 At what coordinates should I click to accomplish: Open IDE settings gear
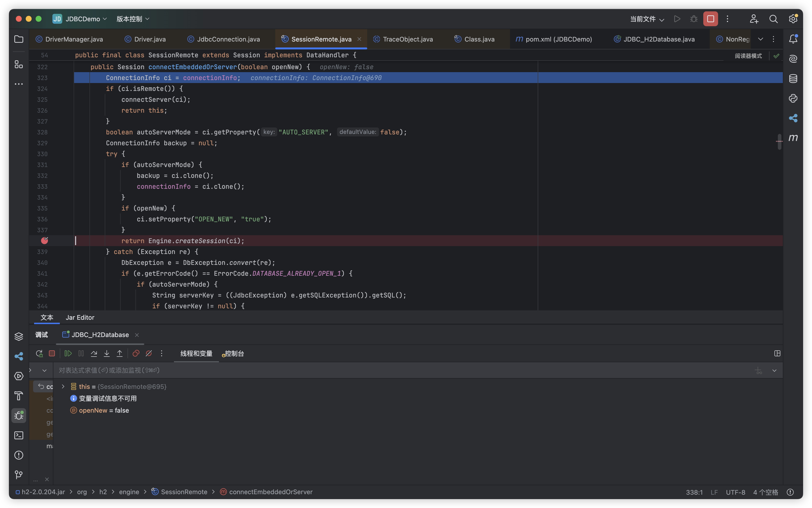coord(793,19)
